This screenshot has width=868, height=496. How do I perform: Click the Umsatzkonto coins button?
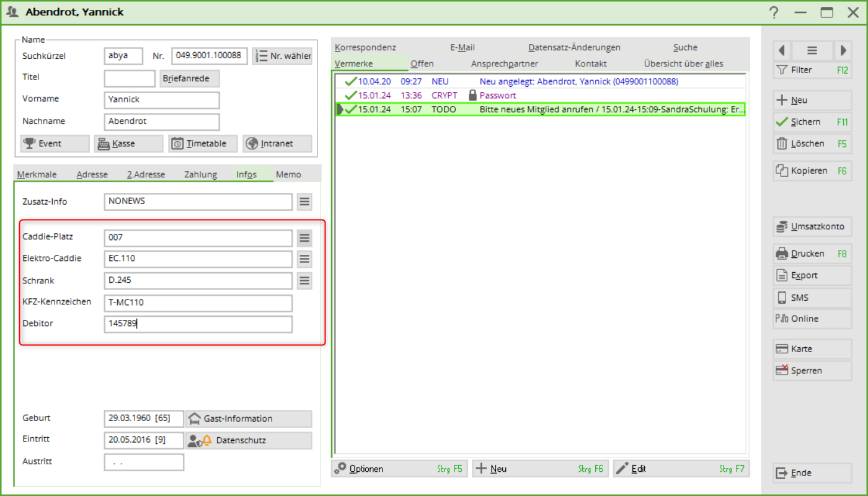(x=812, y=227)
